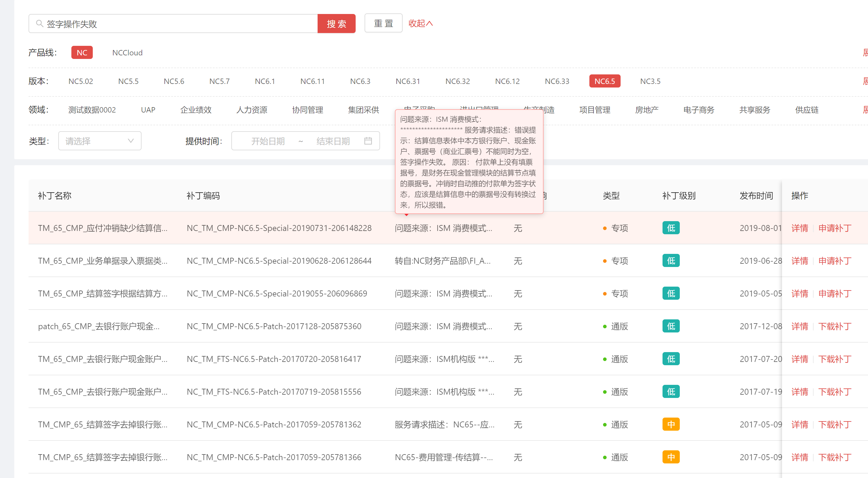This screenshot has height=478, width=868.
Task: Choose version NC6.33
Action: pos(557,81)
